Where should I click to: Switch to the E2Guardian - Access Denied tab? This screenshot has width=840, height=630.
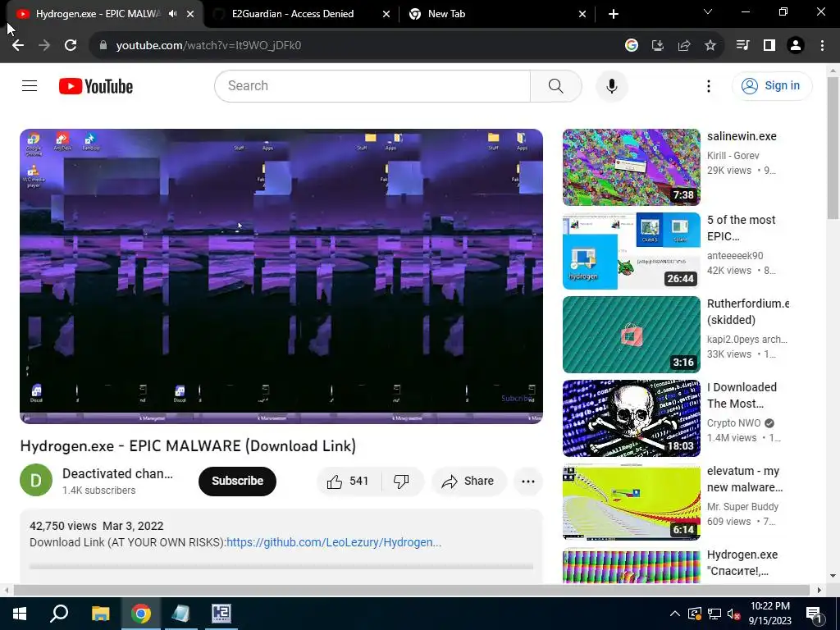[x=293, y=14]
